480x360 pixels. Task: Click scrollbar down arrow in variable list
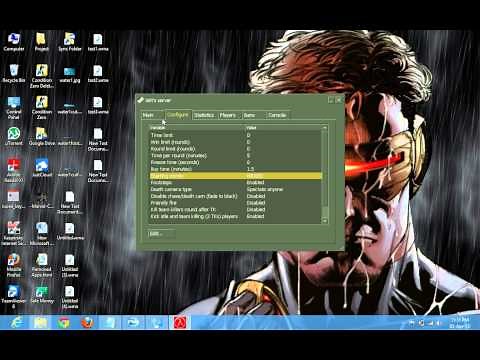pos(325,220)
